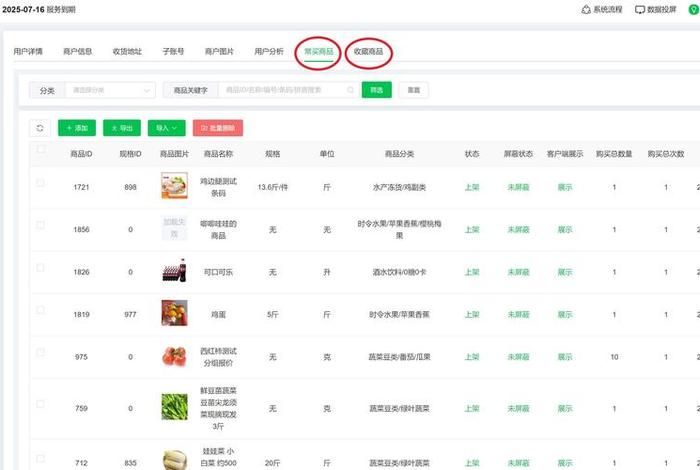Screen dimensions: 700x470
Task: Open 系统流程 in the top bar
Action: coord(601,9)
